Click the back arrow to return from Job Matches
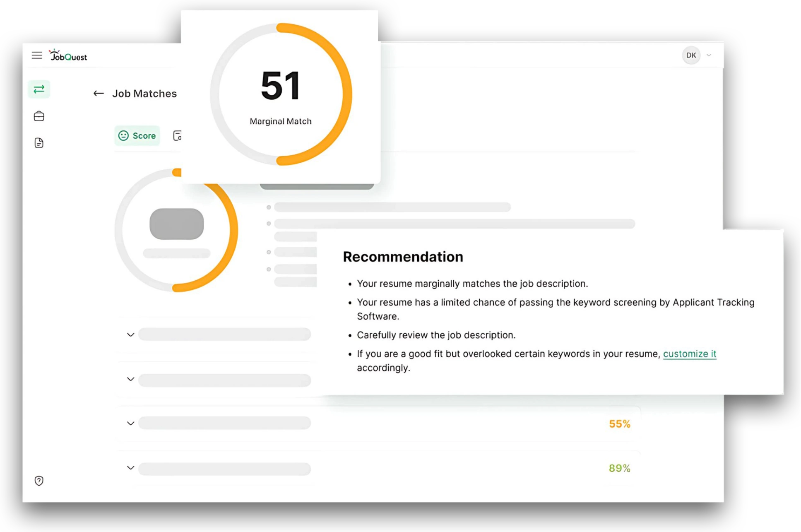 point(97,93)
